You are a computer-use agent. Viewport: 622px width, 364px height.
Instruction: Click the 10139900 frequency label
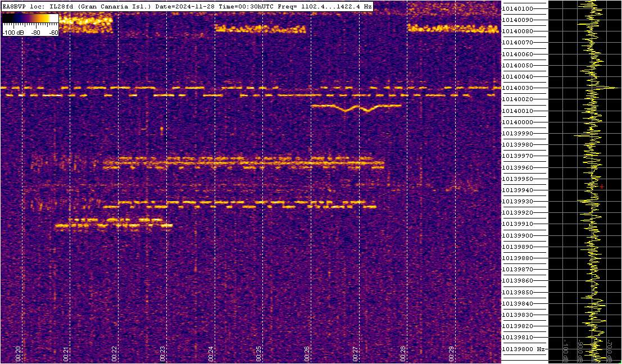517,235
